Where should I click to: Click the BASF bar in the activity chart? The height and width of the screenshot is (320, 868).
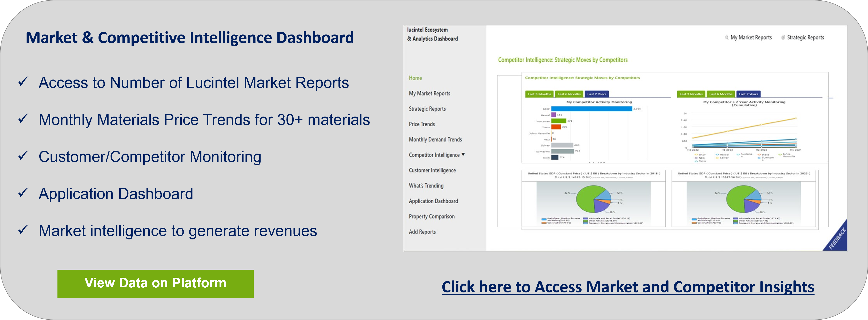(591, 109)
